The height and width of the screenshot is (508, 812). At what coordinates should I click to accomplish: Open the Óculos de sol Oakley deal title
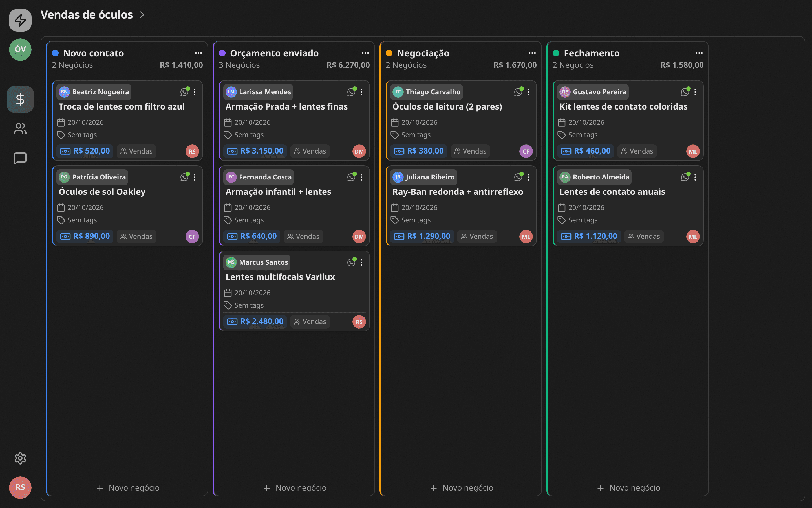[x=102, y=192]
